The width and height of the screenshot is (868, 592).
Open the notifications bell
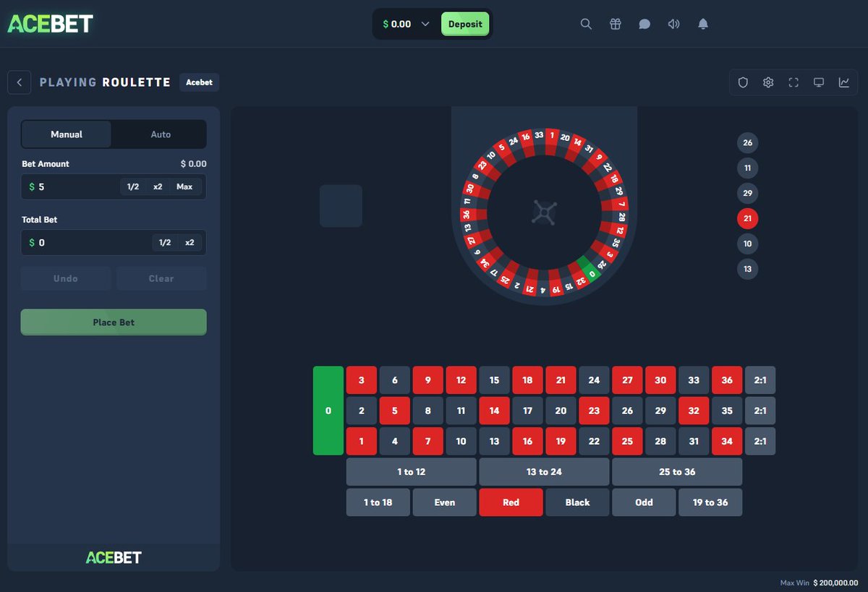[x=703, y=24]
